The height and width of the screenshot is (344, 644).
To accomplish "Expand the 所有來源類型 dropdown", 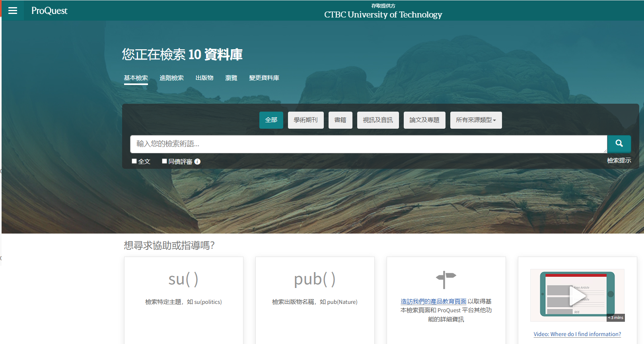I will (x=476, y=120).
